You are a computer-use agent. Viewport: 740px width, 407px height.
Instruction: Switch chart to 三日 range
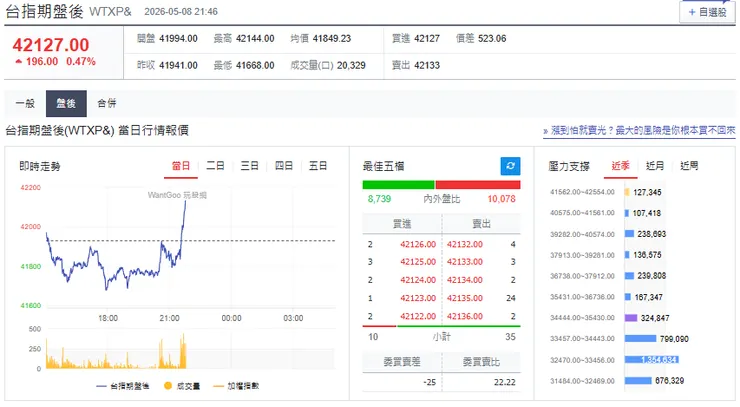coord(249,166)
